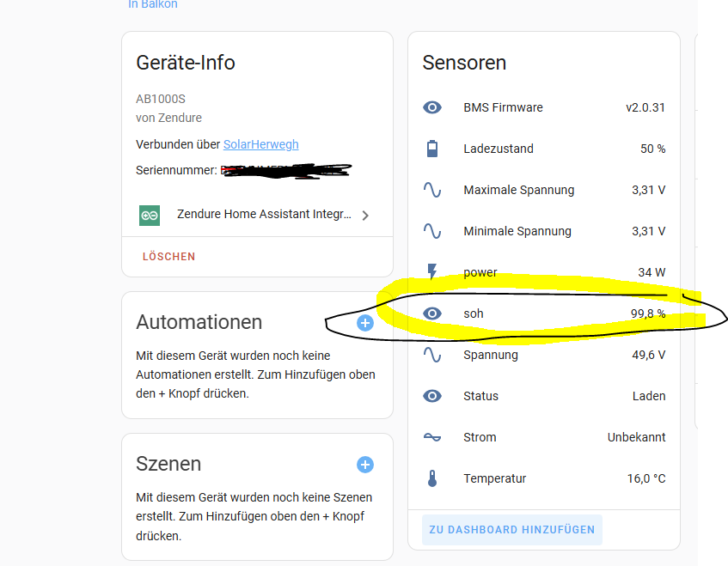Click the sine wave icon beside Spannung 49,6 V
The image size is (728, 566).
coord(431,355)
